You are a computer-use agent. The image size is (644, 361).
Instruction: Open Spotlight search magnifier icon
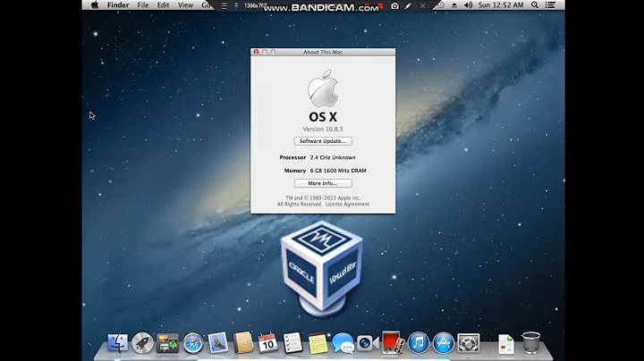pos(534,5)
